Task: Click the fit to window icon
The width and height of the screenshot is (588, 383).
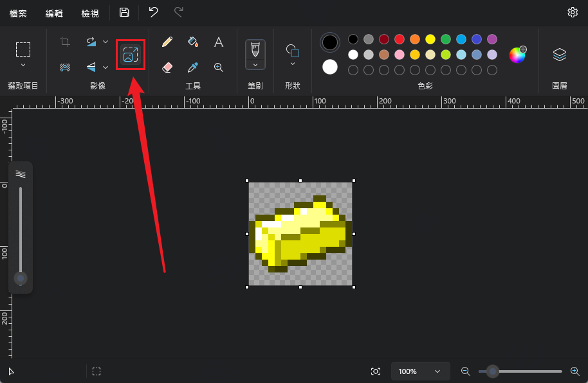Action: [x=375, y=371]
